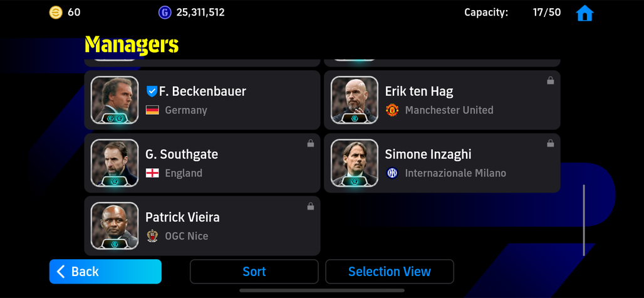Click the managers list scrollbar

(584, 220)
